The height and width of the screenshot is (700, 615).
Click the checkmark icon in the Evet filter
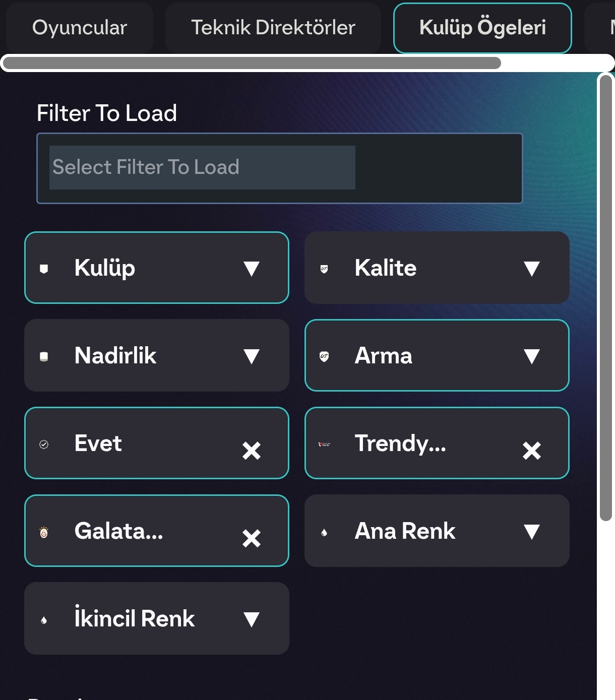(44, 444)
